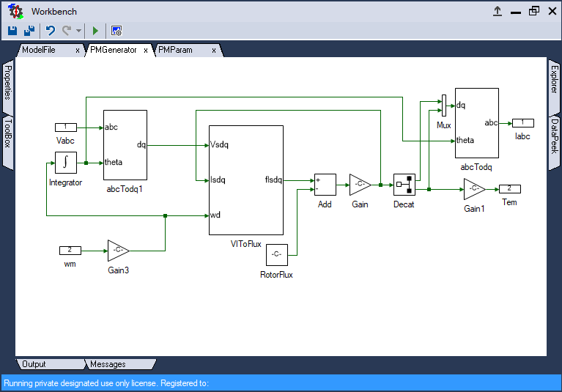Click the Redo arrow icon

[x=66, y=31]
